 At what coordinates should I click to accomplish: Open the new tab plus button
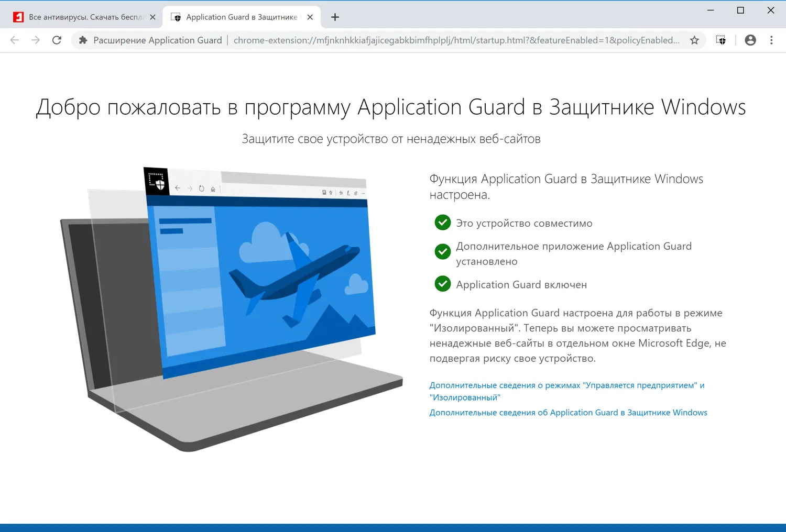coord(334,17)
